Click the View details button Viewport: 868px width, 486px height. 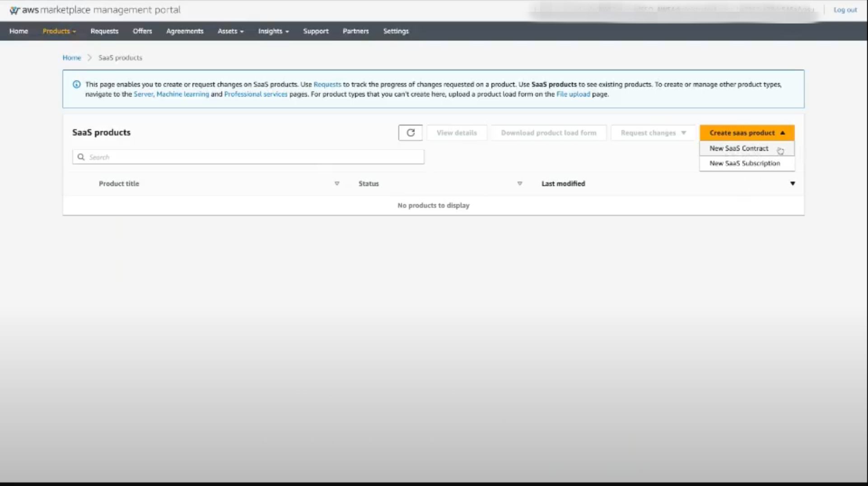click(x=457, y=133)
